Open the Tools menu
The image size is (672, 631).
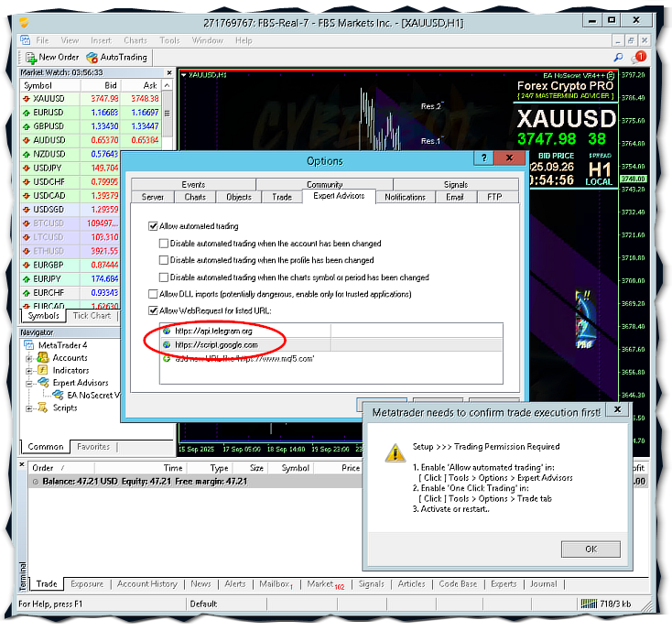[169, 40]
